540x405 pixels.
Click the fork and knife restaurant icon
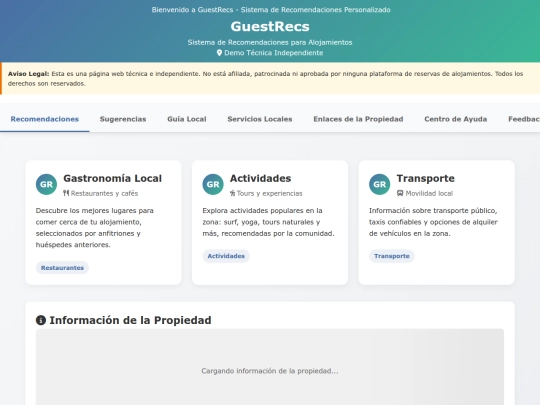coord(66,193)
